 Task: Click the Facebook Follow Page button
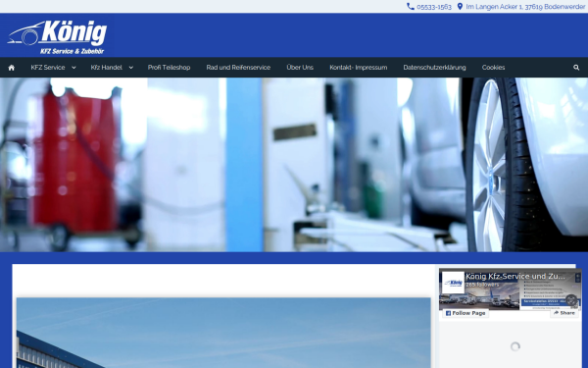coord(465,313)
